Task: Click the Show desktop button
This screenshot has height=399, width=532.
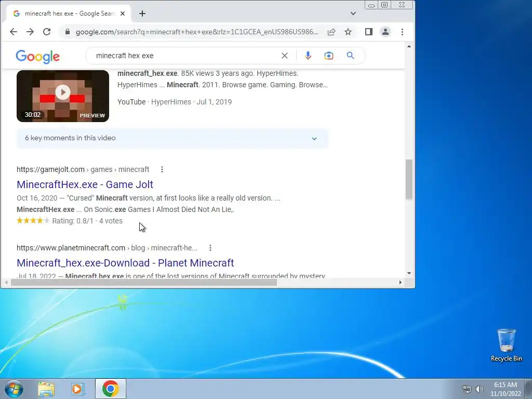Action: point(528,389)
